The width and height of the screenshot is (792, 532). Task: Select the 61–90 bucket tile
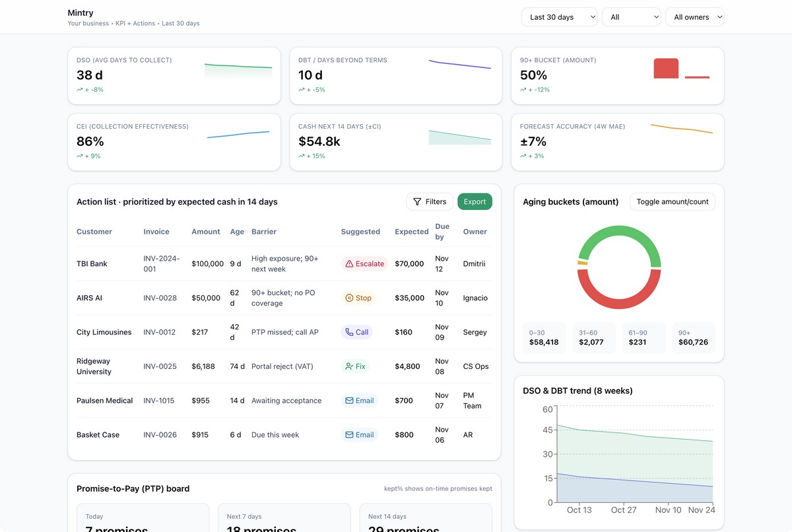point(643,338)
